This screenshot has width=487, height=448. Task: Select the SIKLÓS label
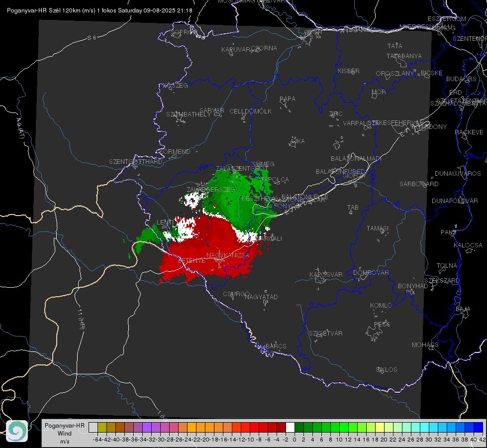(x=387, y=370)
